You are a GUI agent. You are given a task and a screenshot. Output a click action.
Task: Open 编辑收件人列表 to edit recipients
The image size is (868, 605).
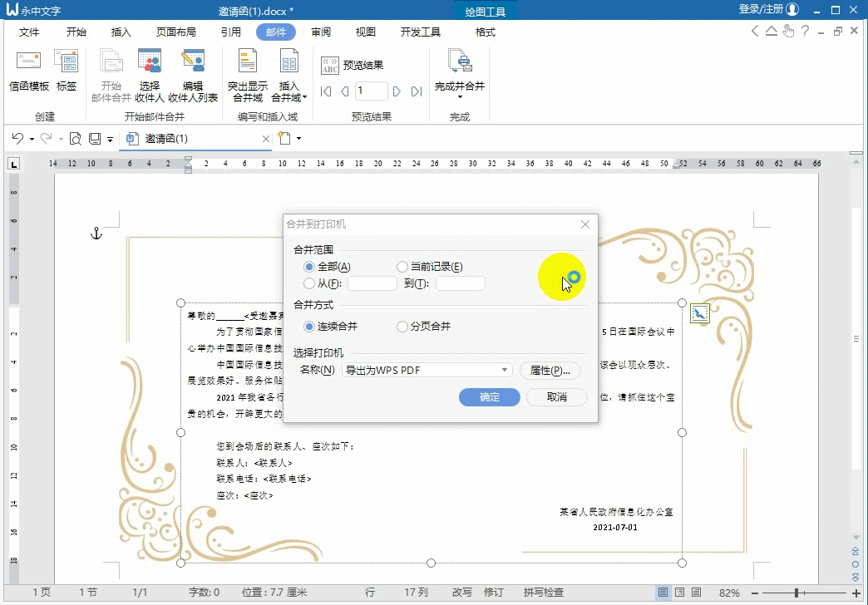coord(195,75)
